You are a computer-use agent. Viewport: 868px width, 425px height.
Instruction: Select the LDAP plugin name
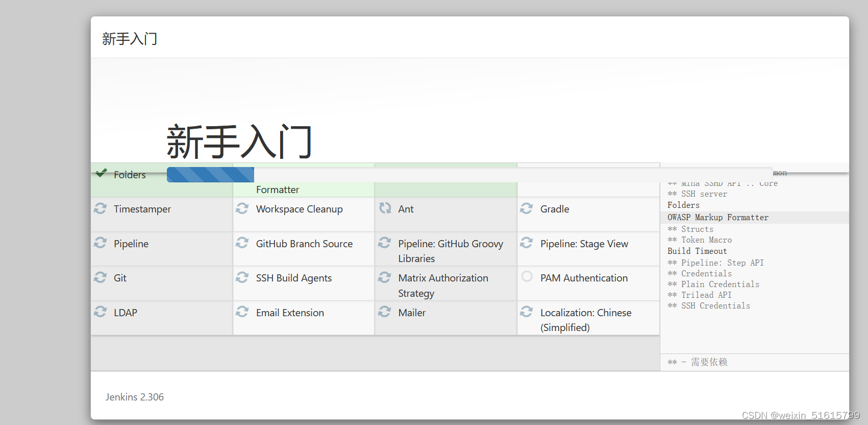[x=126, y=313]
